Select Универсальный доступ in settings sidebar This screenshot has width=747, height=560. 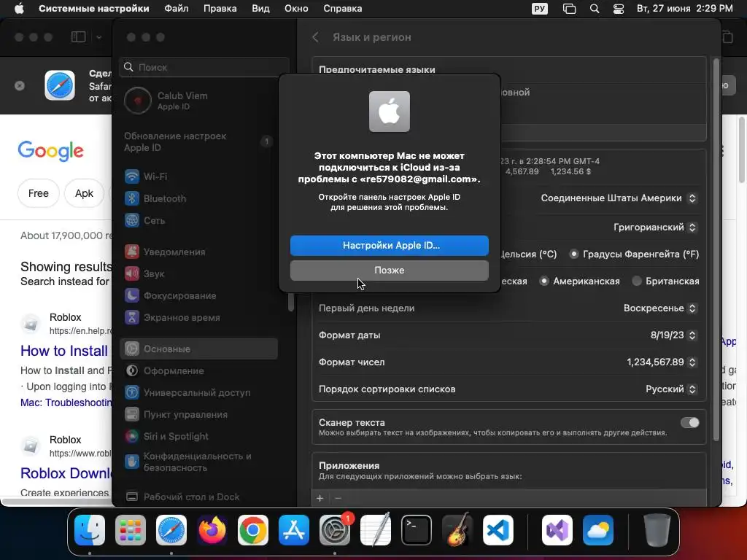pyautogui.click(x=198, y=393)
